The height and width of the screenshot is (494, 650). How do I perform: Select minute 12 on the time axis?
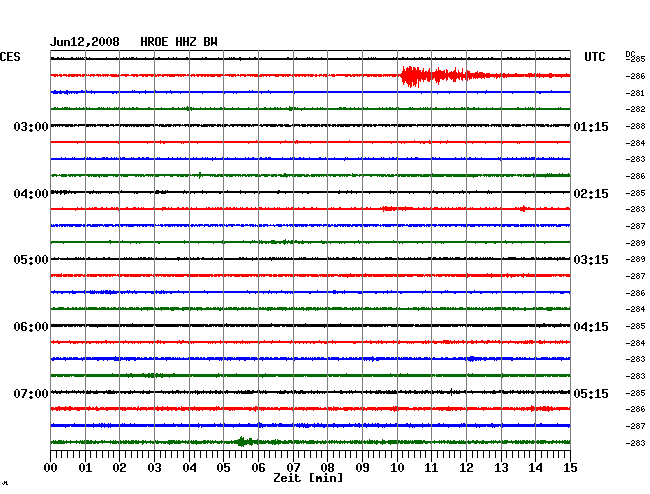(466, 467)
